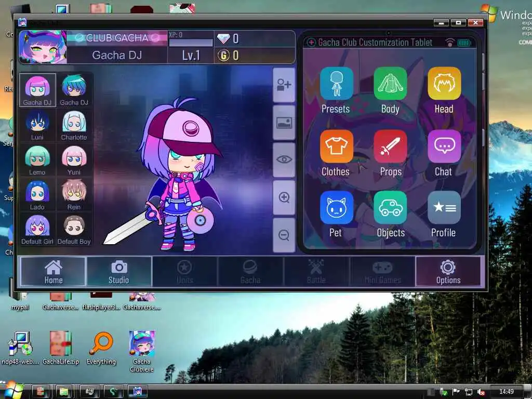Select the Lemo character slot
532x399 pixels.
coord(37,160)
